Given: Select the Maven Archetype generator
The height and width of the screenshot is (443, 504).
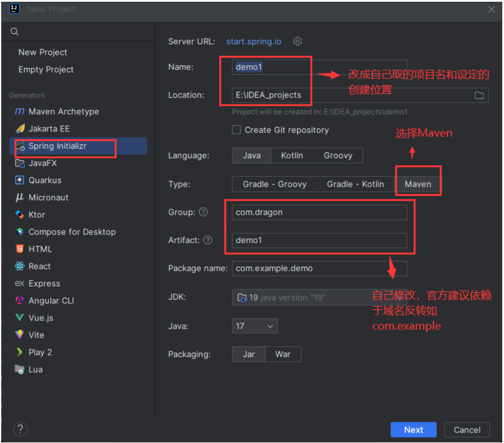Looking at the screenshot, I should [x=65, y=111].
